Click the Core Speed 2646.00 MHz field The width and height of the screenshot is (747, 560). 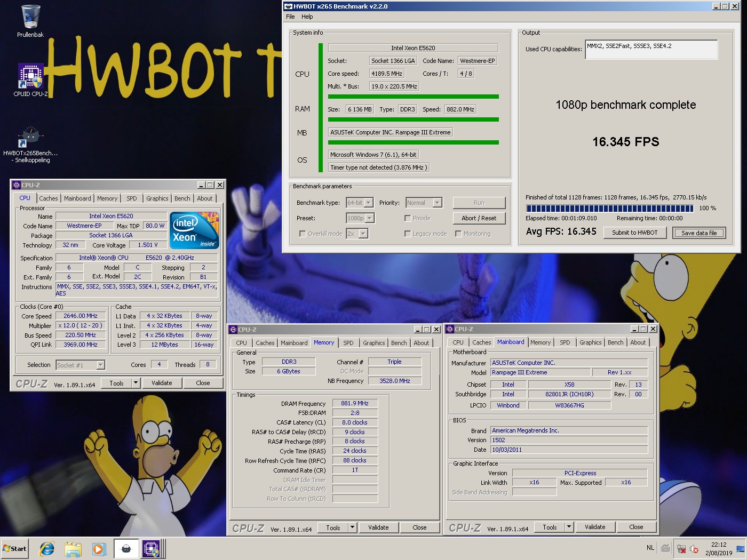81,316
